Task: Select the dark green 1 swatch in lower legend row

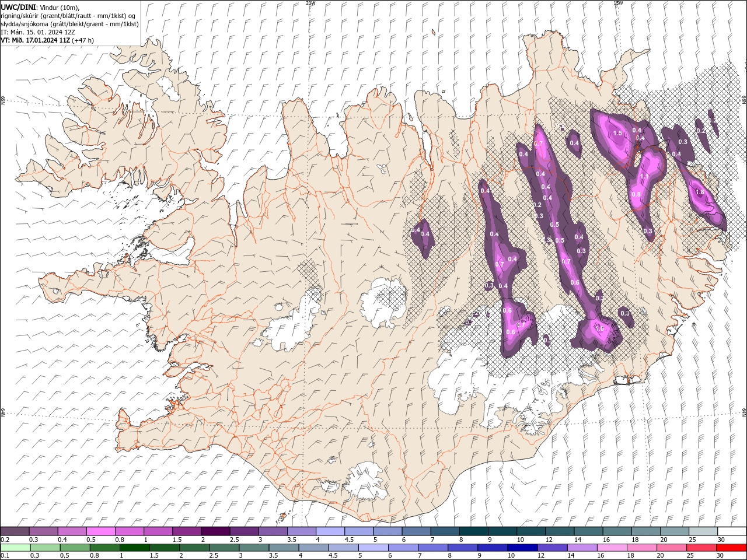Action: (135, 548)
